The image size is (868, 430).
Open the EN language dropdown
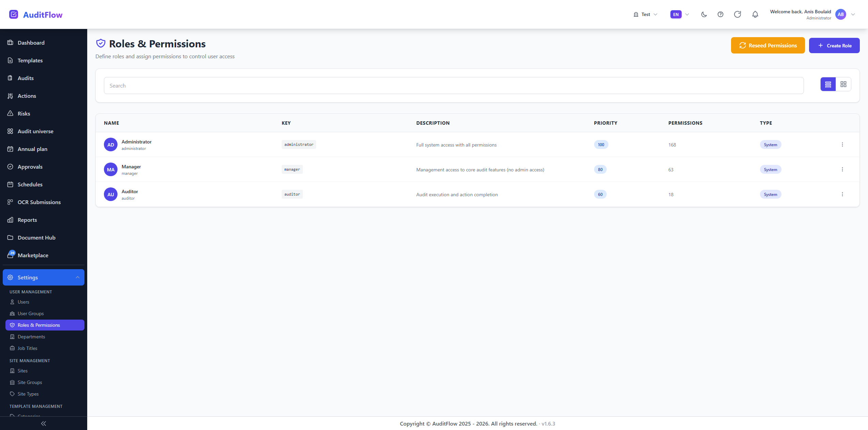tap(680, 14)
